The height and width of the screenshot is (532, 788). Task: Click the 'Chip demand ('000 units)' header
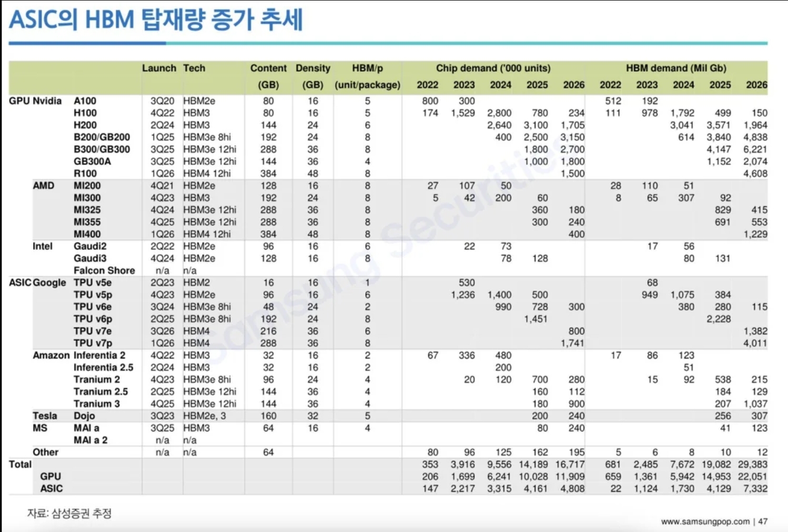[x=493, y=68]
